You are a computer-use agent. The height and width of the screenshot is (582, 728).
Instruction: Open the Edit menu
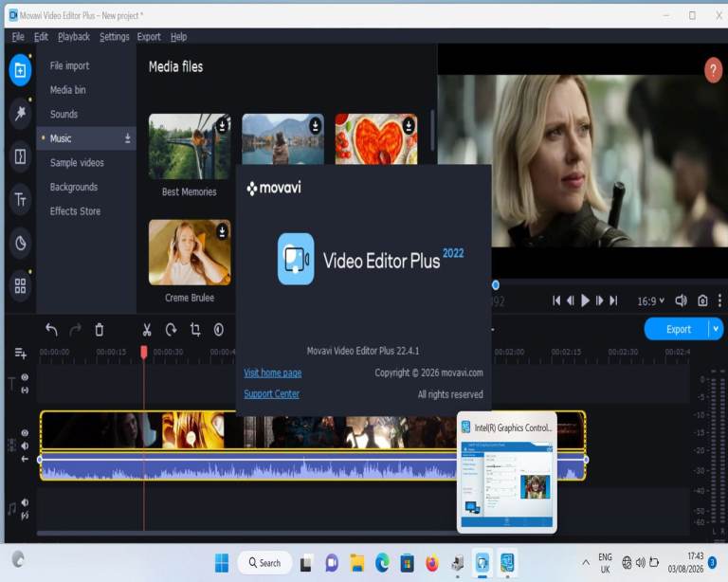click(41, 37)
